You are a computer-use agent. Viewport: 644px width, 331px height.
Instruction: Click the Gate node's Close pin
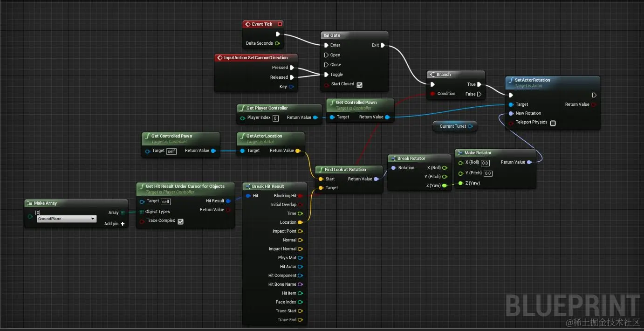tap(326, 65)
